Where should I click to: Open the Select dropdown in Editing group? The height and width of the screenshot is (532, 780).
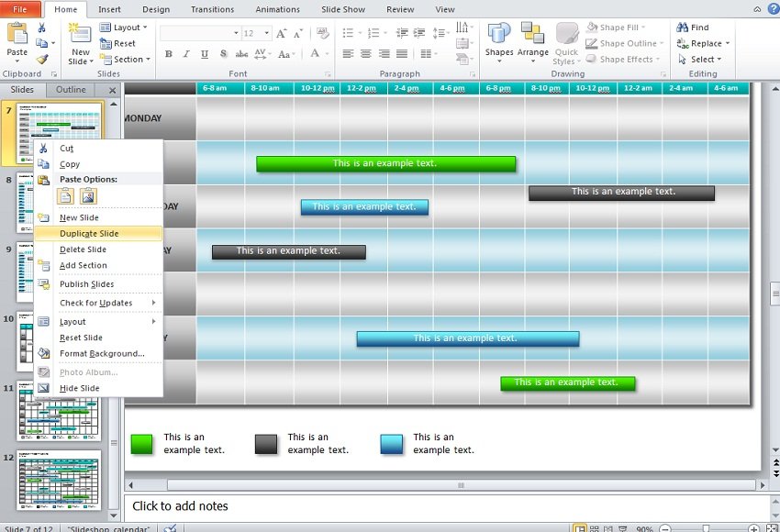point(700,59)
